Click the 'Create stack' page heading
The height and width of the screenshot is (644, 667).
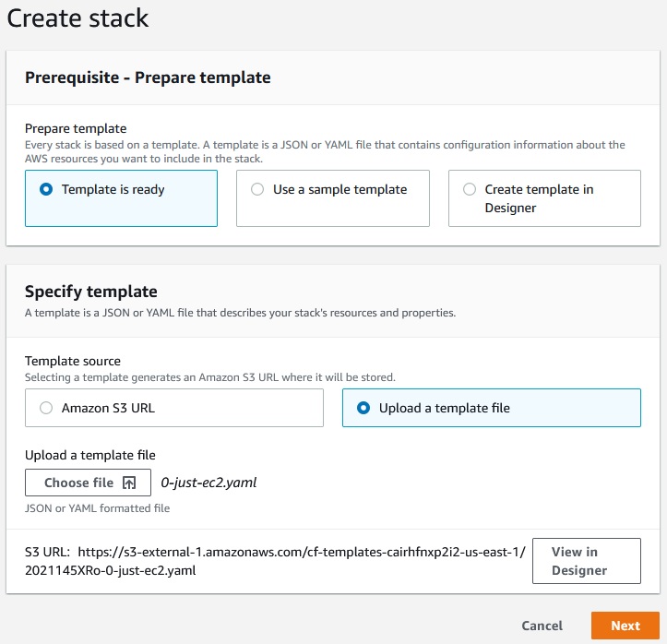click(77, 18)
